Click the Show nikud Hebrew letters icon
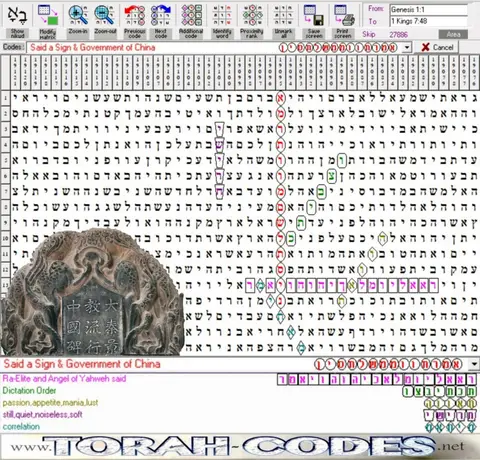 click(x=17, y=15)
